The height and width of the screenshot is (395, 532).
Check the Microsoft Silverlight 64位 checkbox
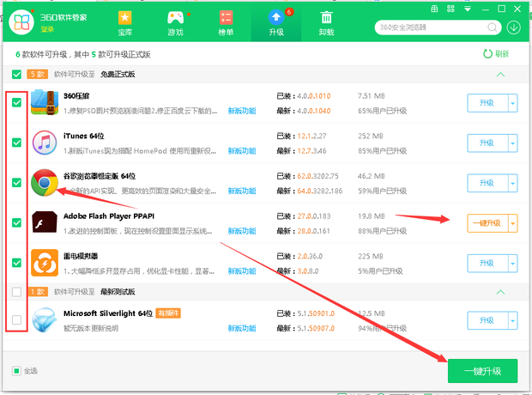(16, 319)
